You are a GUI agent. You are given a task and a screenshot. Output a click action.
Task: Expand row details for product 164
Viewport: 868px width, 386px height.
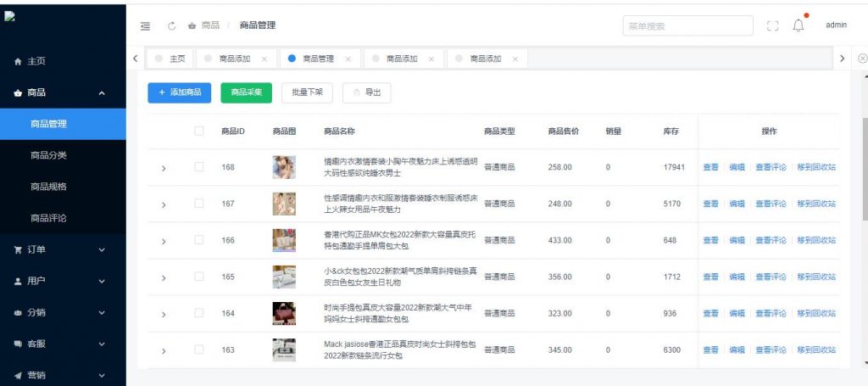[164, 314]
